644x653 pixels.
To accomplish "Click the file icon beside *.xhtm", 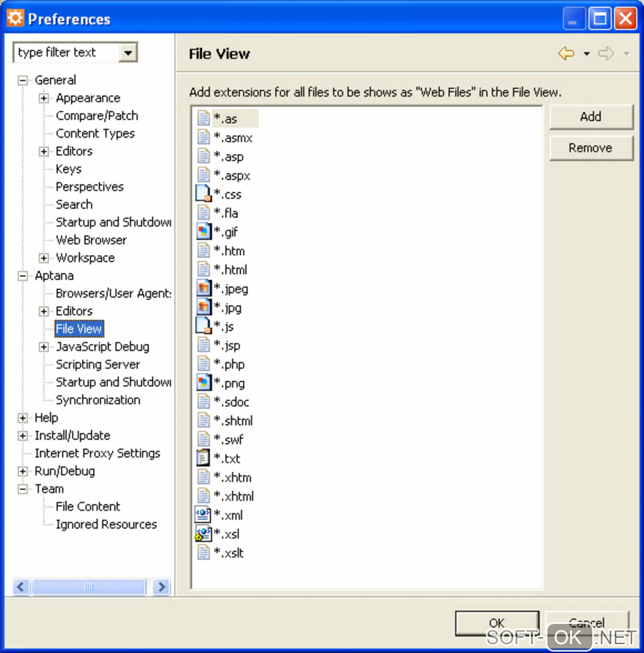I will (203, 477).
